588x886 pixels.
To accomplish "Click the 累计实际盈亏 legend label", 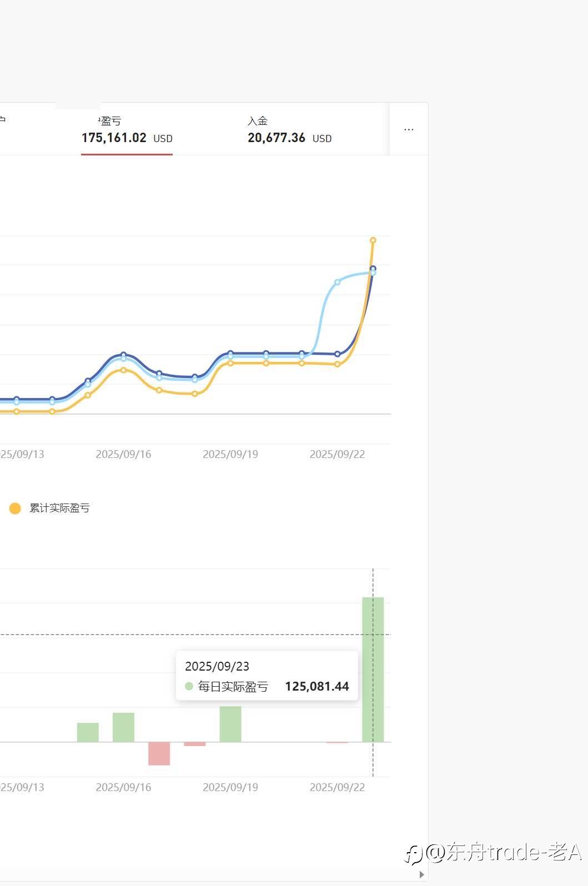I will pos(59,508).
